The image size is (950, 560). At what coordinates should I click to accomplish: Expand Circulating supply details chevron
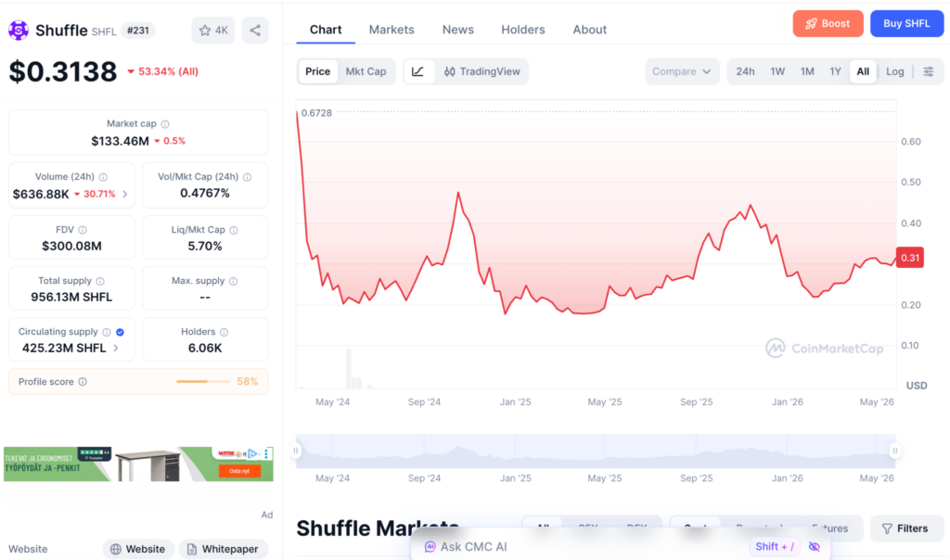tap(116, 348)
